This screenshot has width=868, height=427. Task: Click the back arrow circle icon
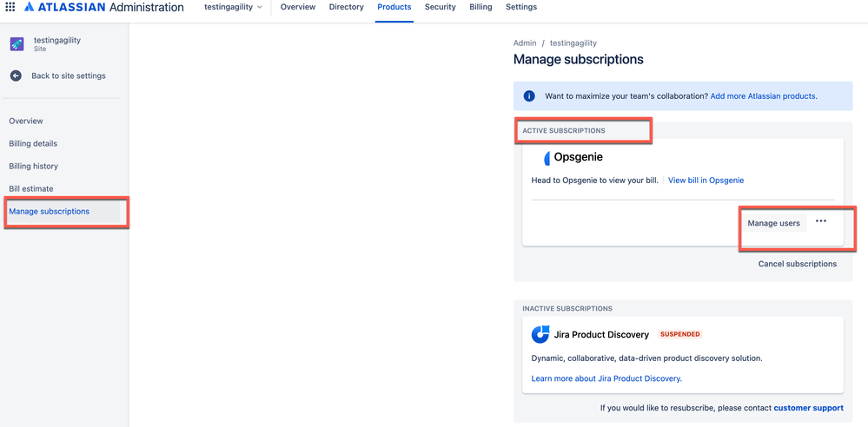[16, 76]
